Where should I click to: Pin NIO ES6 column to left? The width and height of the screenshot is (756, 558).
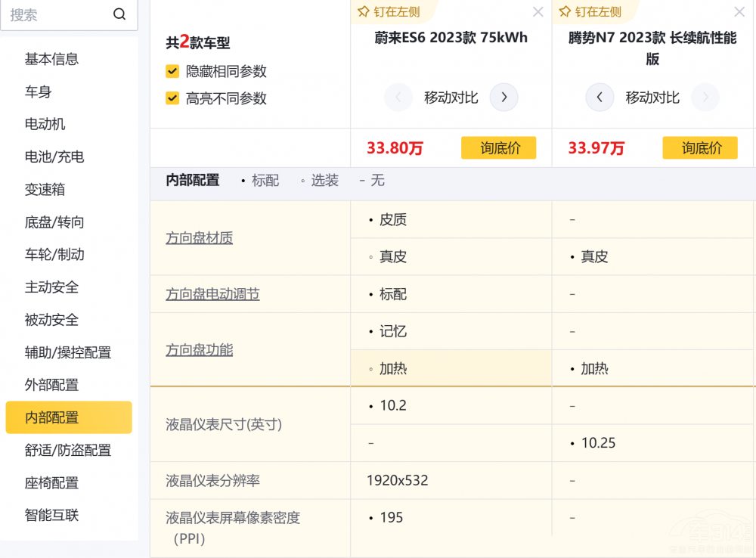388,12
